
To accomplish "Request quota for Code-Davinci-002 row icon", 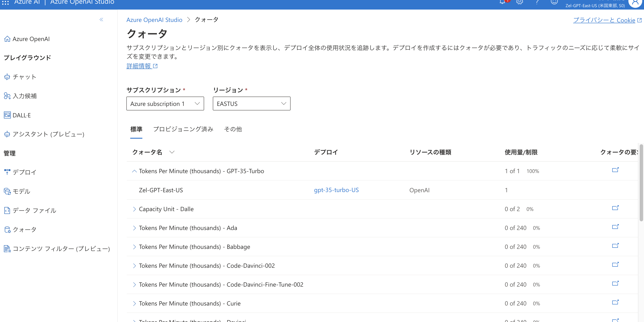I will tap(615, 264).
